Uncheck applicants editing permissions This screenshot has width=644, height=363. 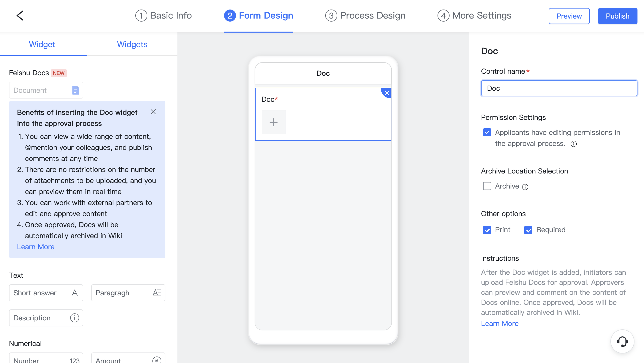click(487, 132)
